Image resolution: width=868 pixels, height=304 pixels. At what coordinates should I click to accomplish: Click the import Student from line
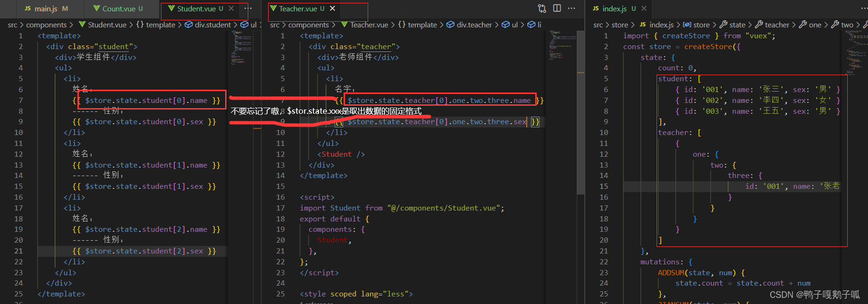402,208
